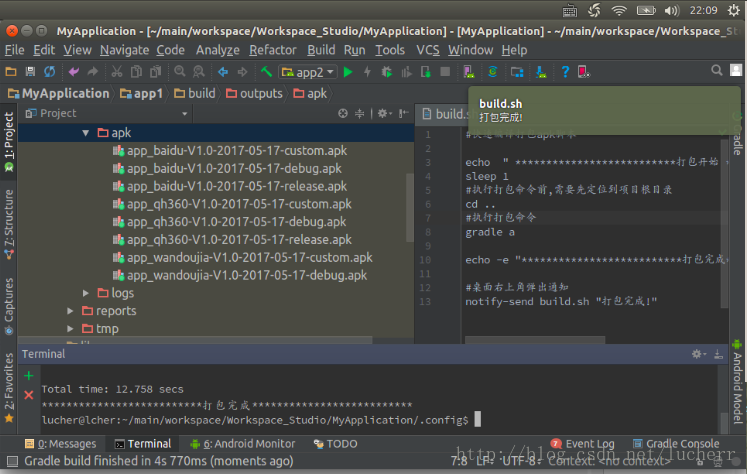This screenshot has width=747, height=474.
Task: Open Terminal panel settings gear
Action: [698, 354]
